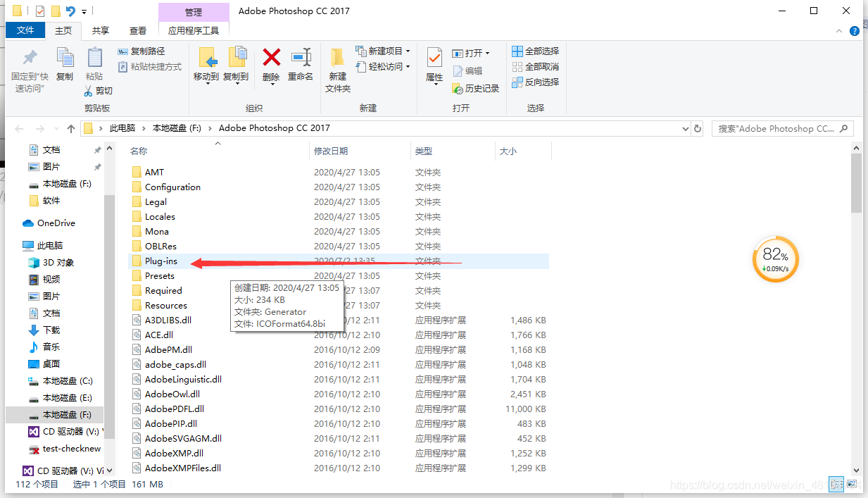Click the Copy ribbon icon
868x498 pixels.
click(x=65, y=58)
